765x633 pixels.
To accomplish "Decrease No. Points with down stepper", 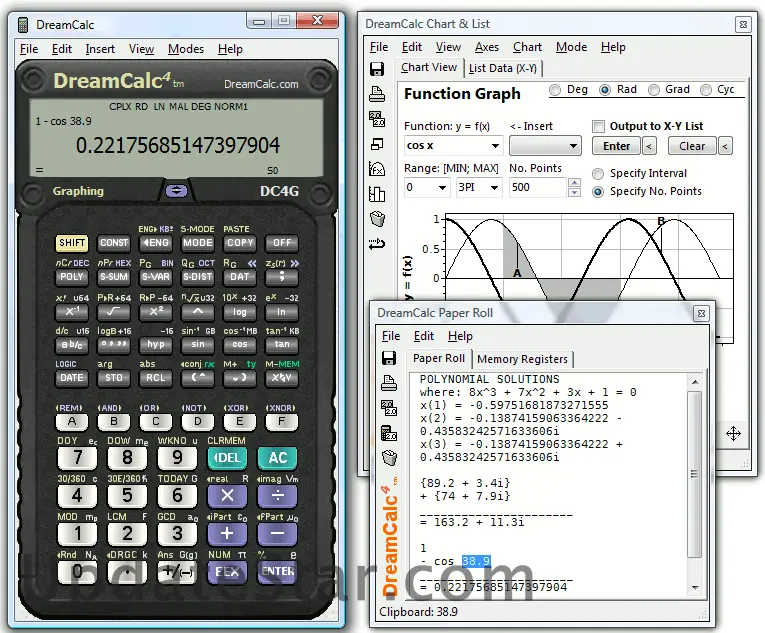I will (x=575, y=192).
